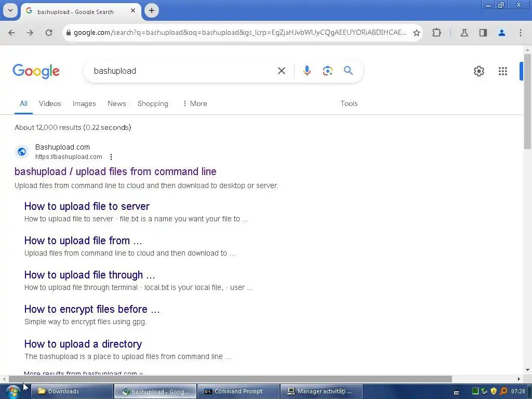Open the new tab plus button
The height and width of the screenshot is (399, 532).
pos(152,10)
